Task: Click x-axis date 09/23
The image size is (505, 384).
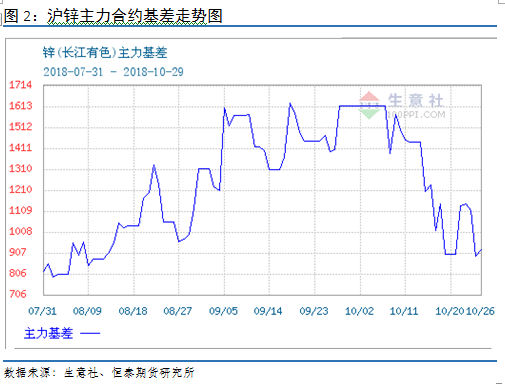Action: pyautogui.click(x=314, y=311)
